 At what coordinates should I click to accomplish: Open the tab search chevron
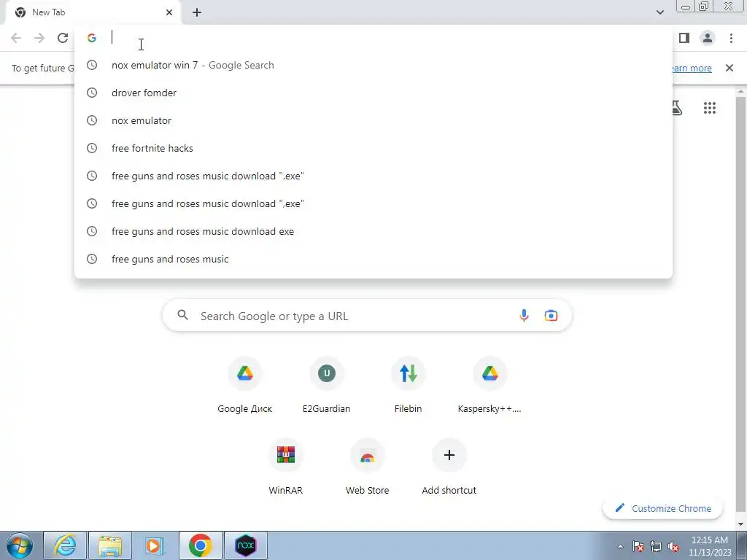659,12
